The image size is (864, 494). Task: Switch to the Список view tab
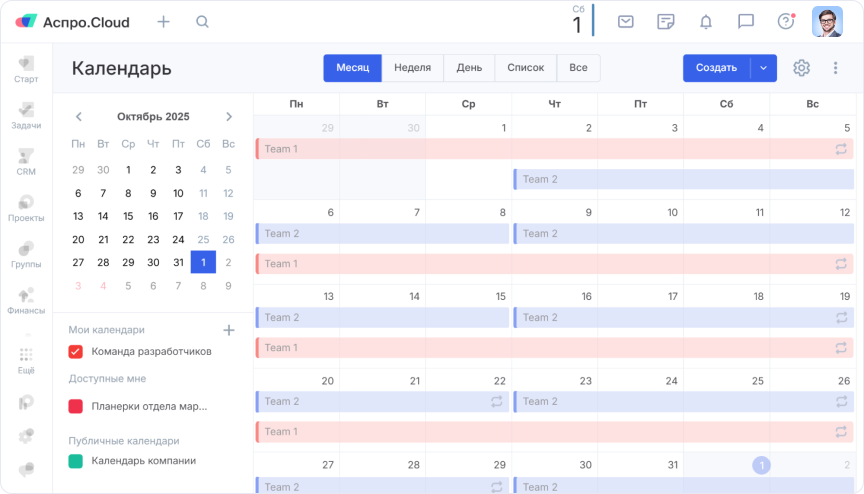point(525,68)
